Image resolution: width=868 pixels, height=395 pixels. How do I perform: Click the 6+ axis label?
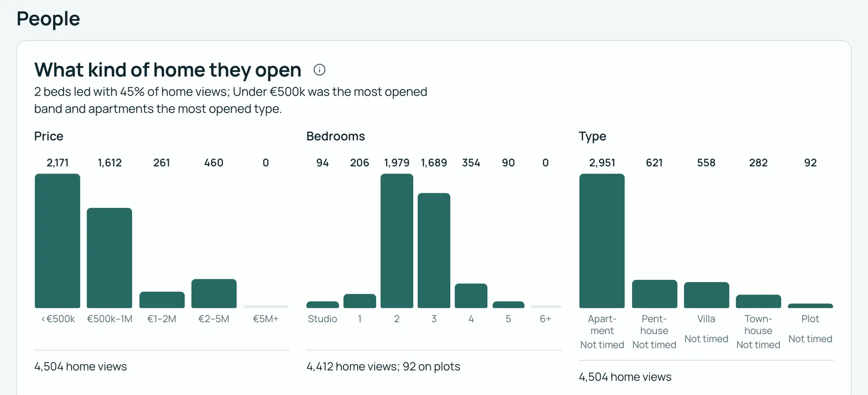click(545, 319)
